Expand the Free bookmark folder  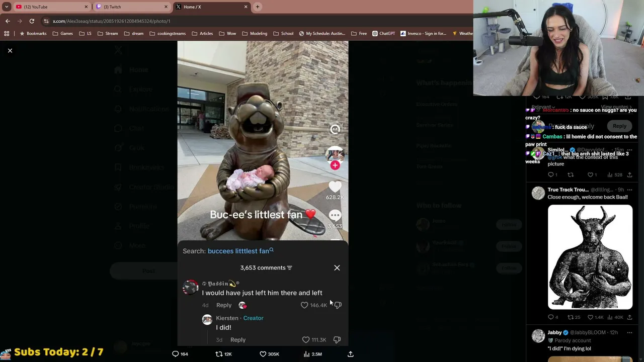[x=359, y=34]
